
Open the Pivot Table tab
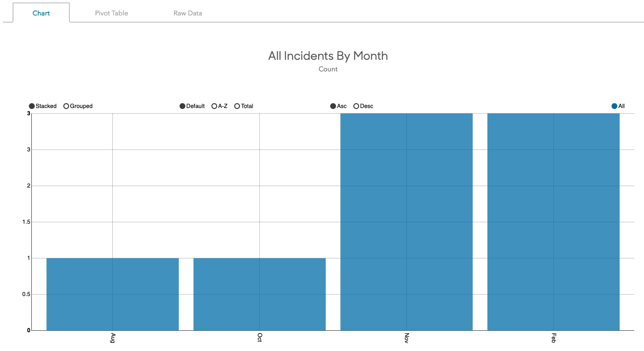111,13
